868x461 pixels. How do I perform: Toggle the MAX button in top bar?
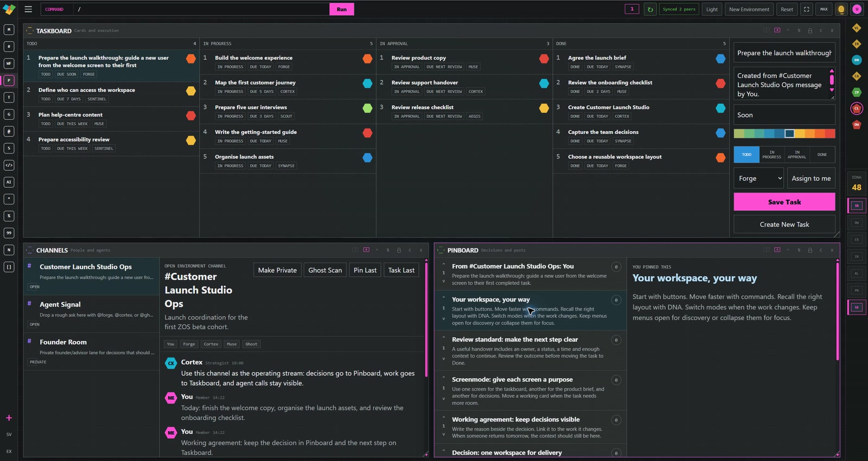coord(824,9)
